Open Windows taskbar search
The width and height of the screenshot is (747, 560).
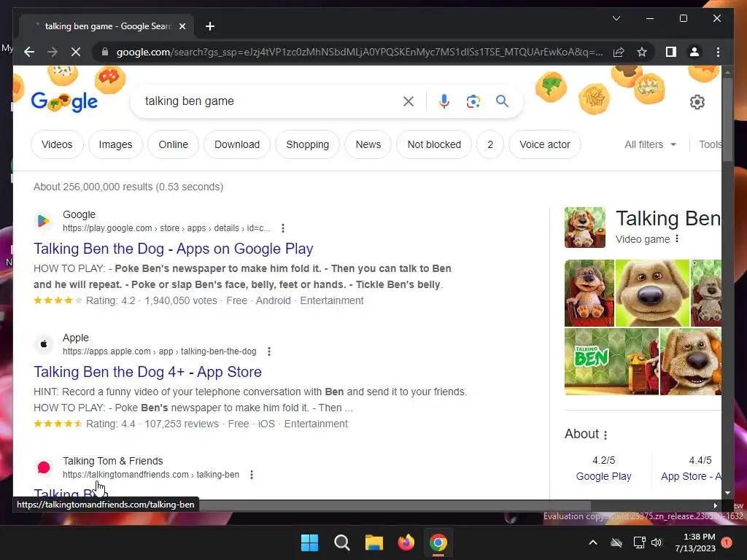pyautogui.click(x=341, y=542)
